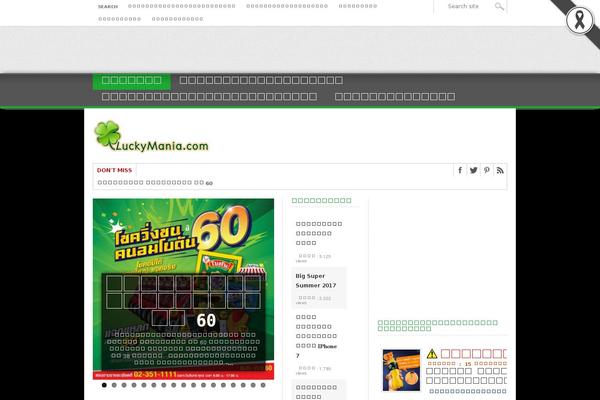
Task: Open the orange bottle promotion thumbnail
Action: tap(401, 370)
